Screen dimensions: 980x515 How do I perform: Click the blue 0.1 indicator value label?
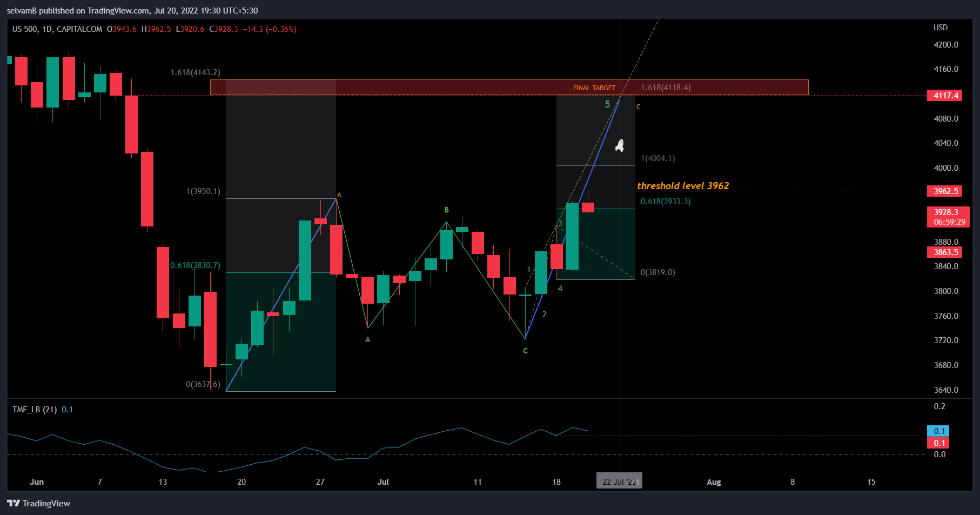[x=938, y=431]
